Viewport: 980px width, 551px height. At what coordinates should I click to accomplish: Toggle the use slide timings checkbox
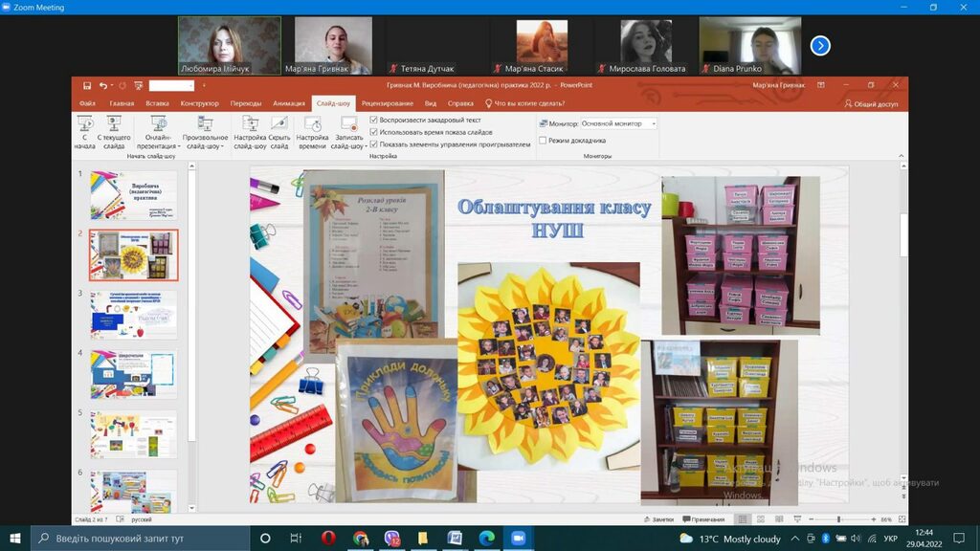(374, 132)
